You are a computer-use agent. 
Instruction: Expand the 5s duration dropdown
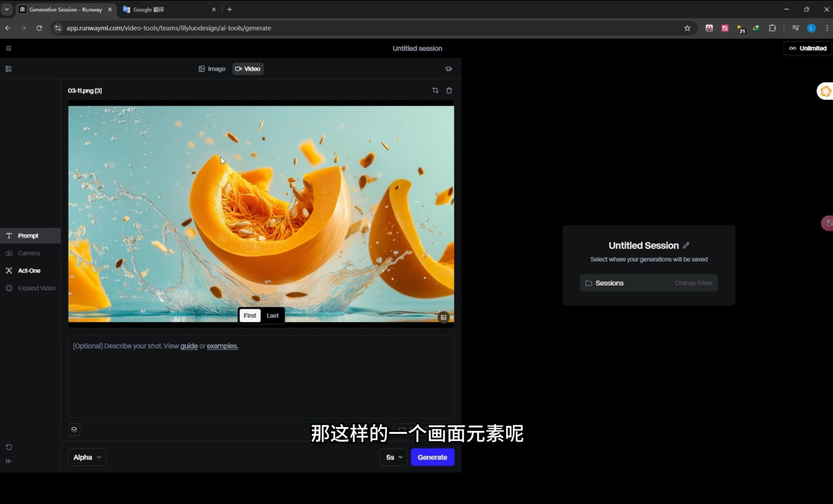point(392,457)
